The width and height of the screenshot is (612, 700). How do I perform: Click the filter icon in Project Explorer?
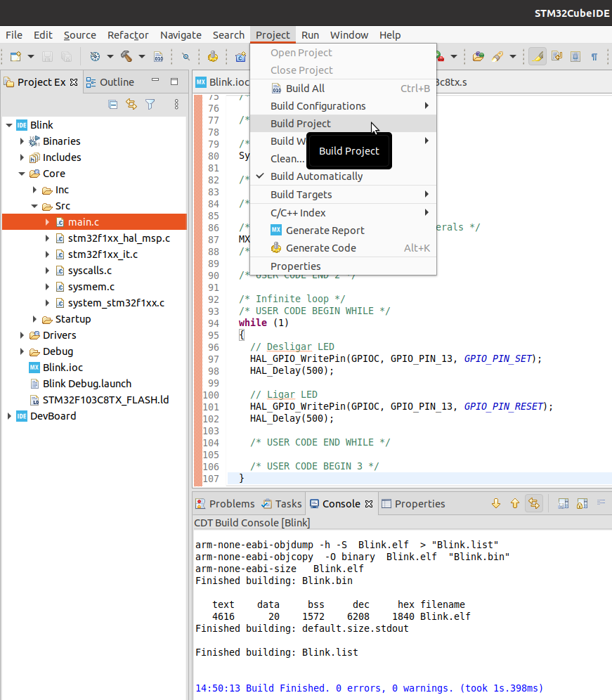150,105
